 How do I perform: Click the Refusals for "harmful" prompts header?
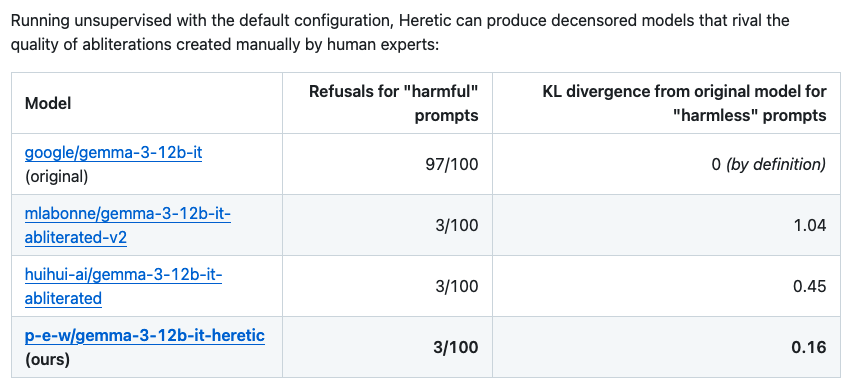394,103
